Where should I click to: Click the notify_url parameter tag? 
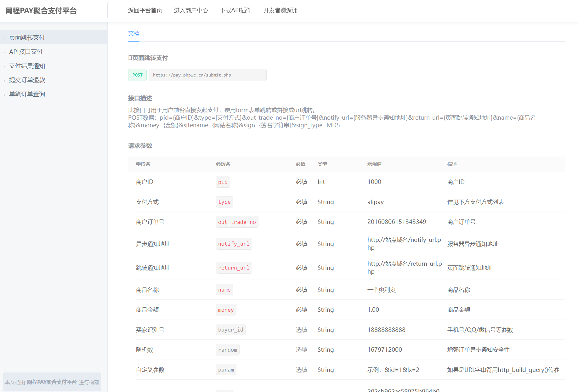pyautogui.click(x=234, y=244)
